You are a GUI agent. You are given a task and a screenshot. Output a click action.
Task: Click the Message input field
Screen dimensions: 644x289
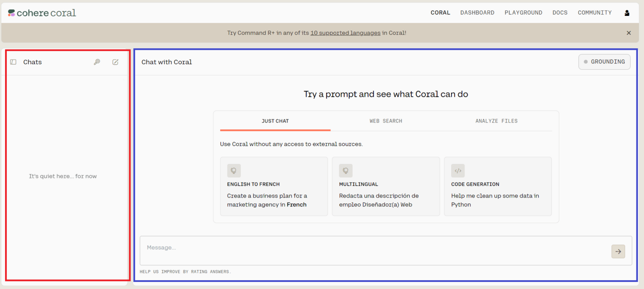point(373,250)
